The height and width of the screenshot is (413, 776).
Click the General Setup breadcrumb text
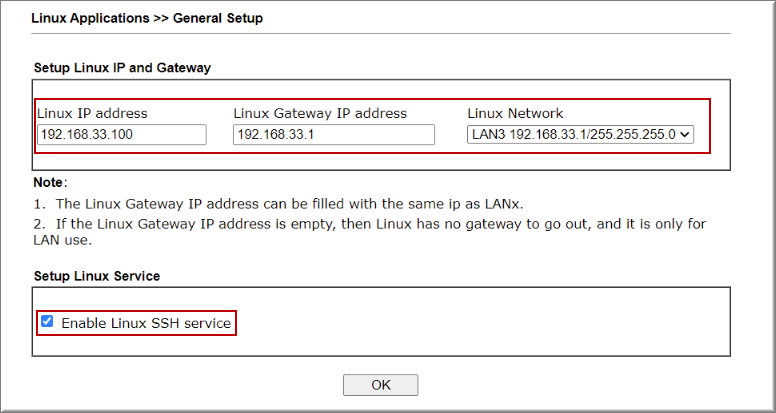tap(218, 18)
